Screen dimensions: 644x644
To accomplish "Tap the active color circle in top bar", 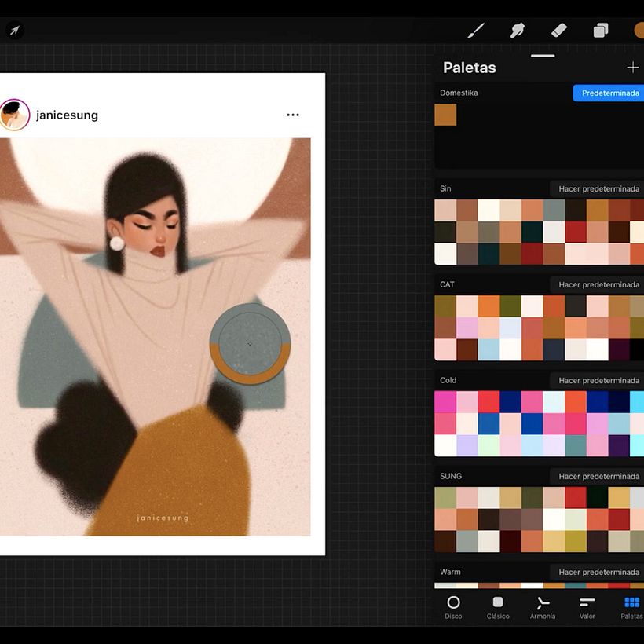I will click(x=639, y=31).
